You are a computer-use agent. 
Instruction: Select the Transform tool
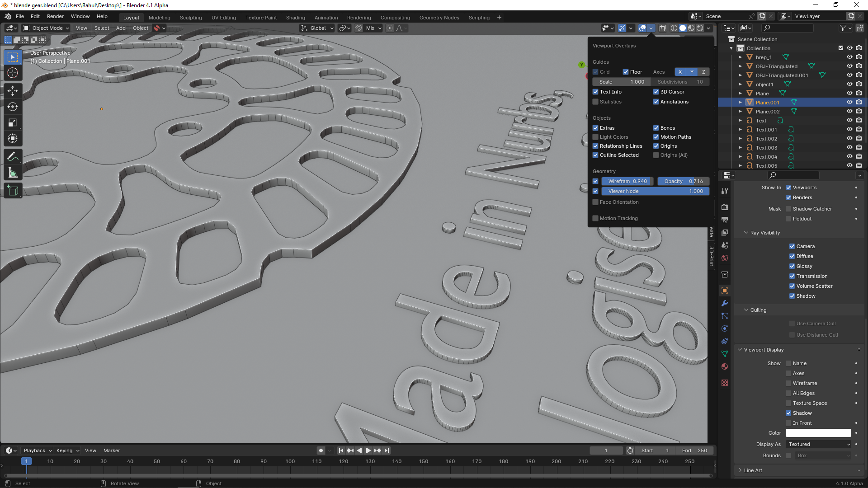coord(13,138)
